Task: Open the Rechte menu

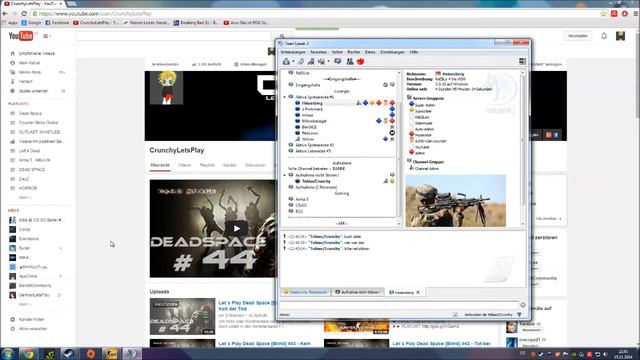Action: point(353,52)
